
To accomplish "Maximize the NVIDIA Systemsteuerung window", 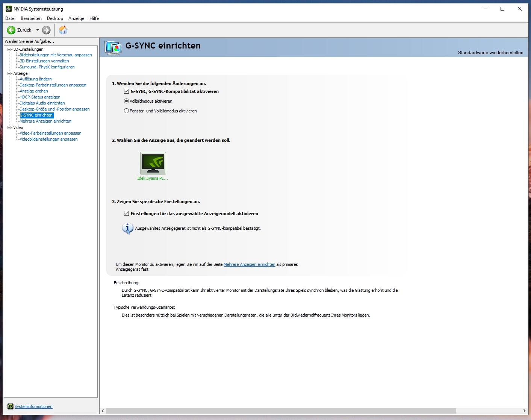I will point(502,9).
